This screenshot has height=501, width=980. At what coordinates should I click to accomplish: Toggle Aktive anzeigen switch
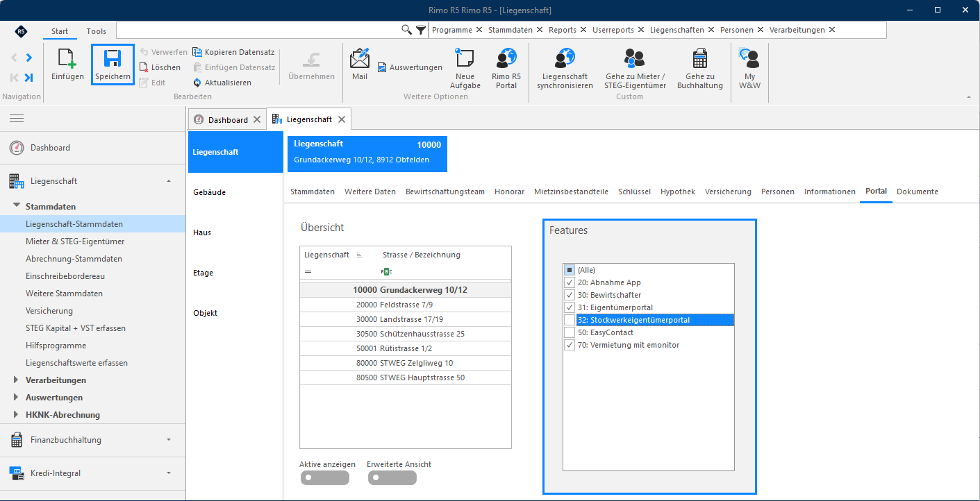(324, 477)
